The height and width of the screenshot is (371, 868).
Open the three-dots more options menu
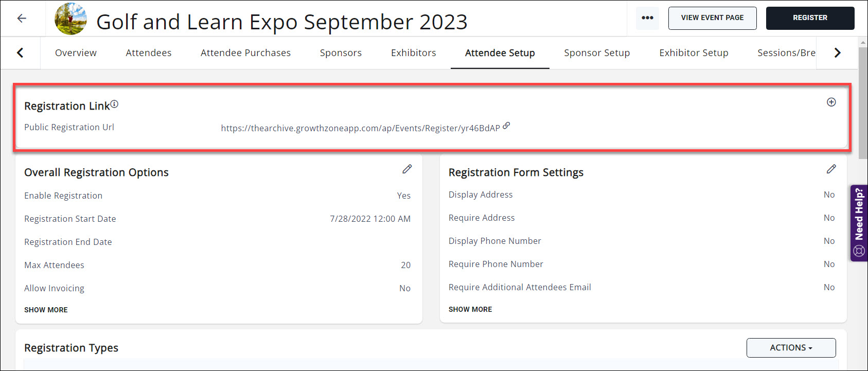tap(647, 18)
